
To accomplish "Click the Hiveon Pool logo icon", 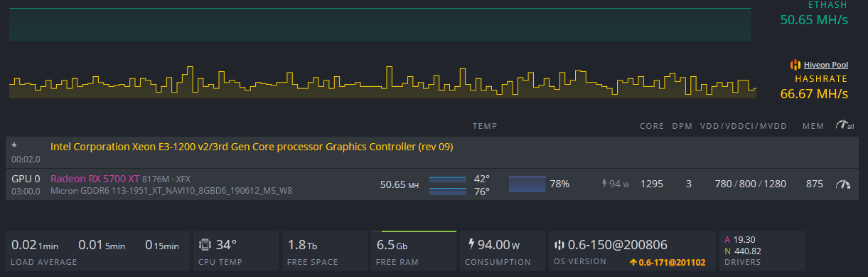I will coord(795,65).
